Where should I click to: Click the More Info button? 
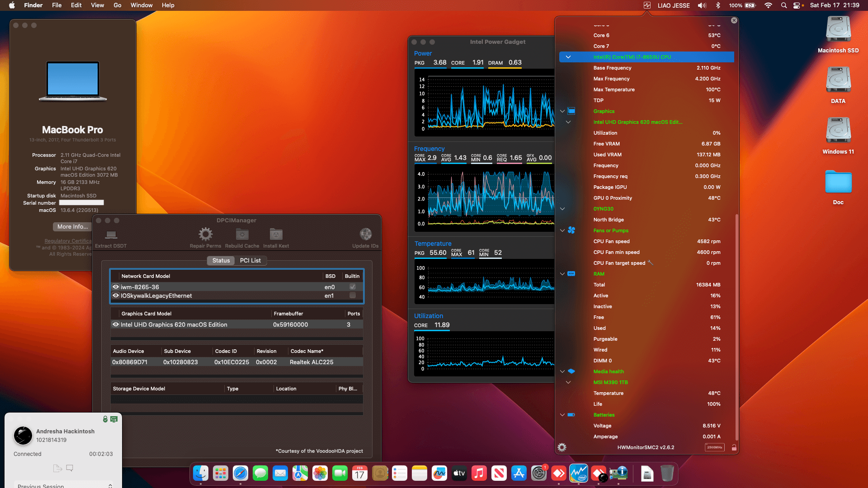[x=71, y=226]
